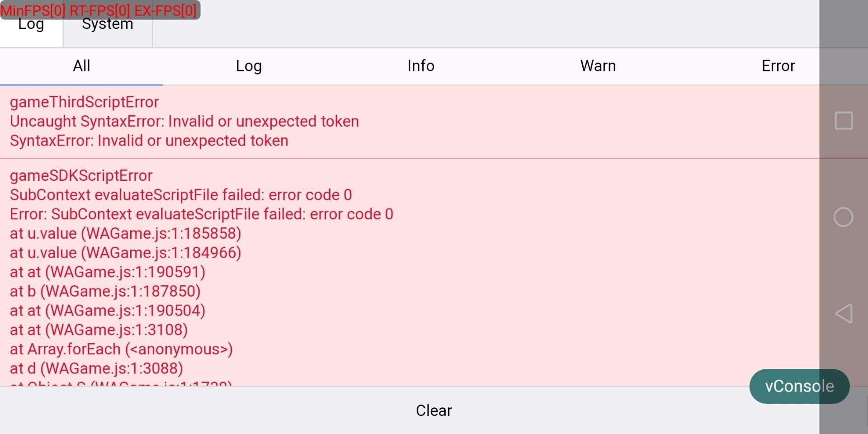Tap the MinFPS RT-FPS overlay label

click(x=99, y=10)
